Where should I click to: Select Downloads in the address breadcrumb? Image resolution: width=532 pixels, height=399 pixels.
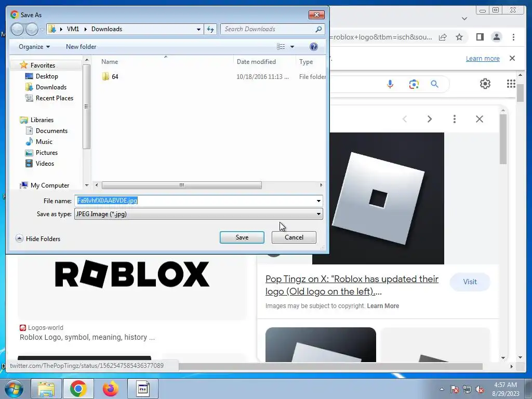(107, 29)
